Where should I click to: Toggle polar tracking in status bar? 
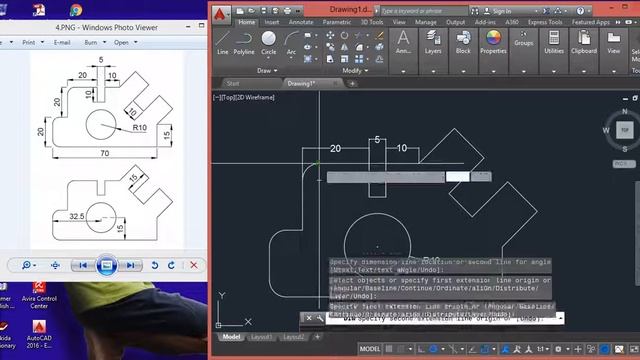click(433, 349)
